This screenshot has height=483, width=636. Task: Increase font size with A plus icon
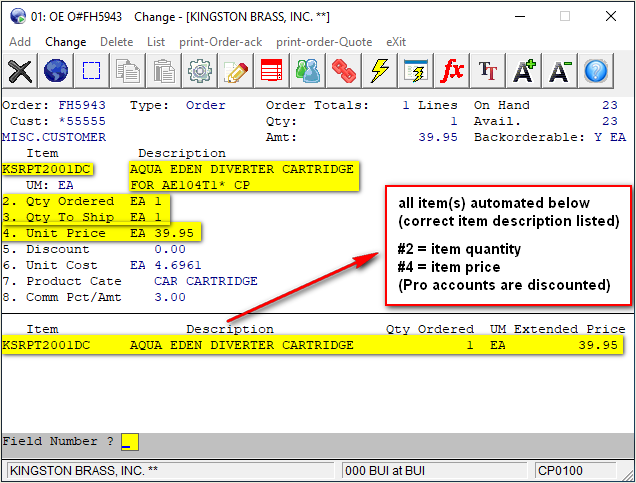click(523, 71)
